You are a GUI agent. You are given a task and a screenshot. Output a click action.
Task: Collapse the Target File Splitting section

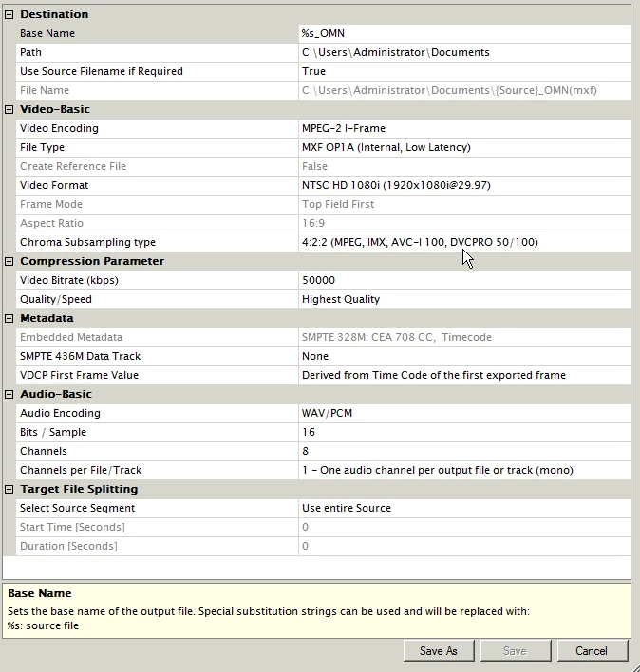point(9,489)
